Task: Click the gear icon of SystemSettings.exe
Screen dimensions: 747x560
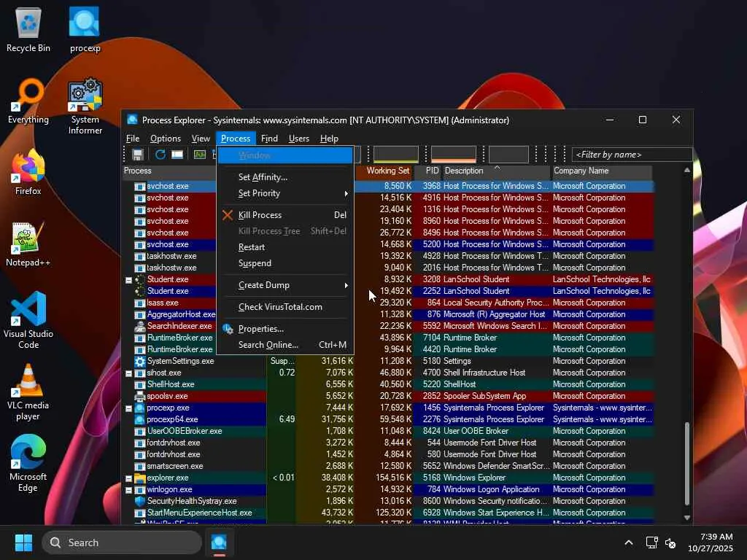Action: click(139, 361)
